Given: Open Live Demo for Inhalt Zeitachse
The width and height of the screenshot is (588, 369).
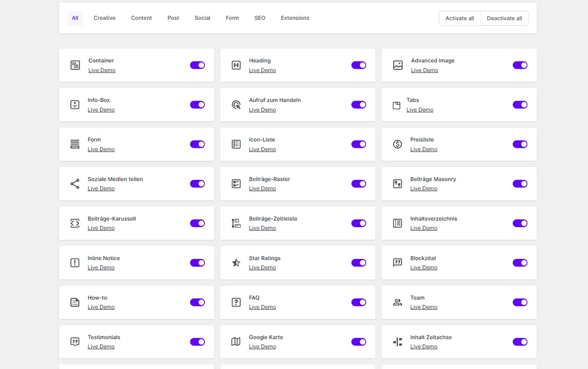Looking at the screenshot, I should [424, 347].
